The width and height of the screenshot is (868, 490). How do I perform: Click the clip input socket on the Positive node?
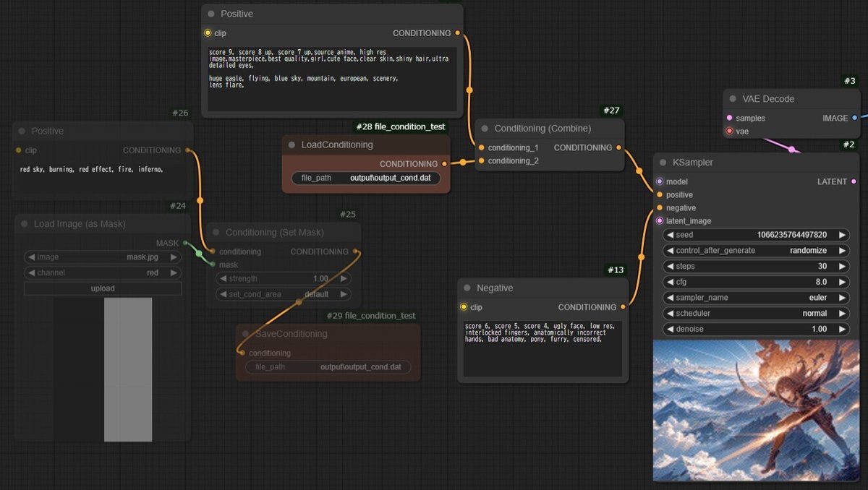(209, 33)
